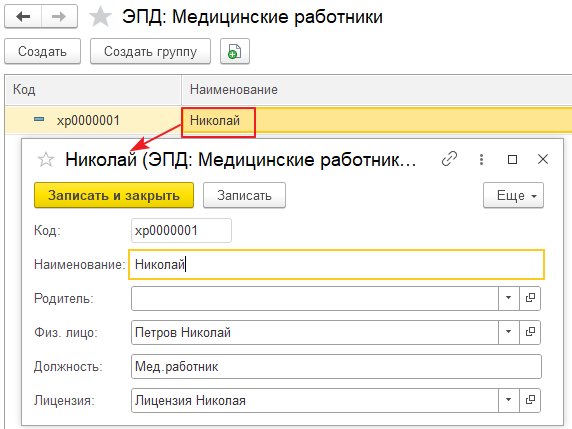Open the Физ. лицо linked item icon
Viewport: 572px width, 429px height.
coord(530,332)
